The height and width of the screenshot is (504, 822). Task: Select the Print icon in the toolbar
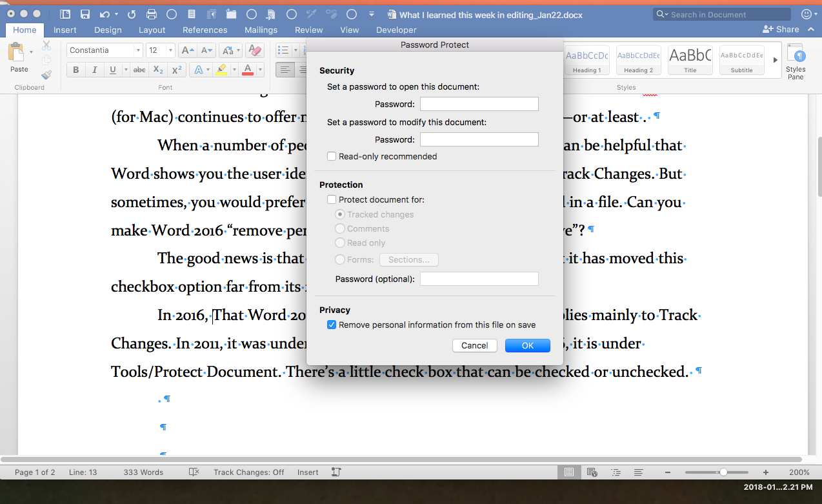[150, 14]
